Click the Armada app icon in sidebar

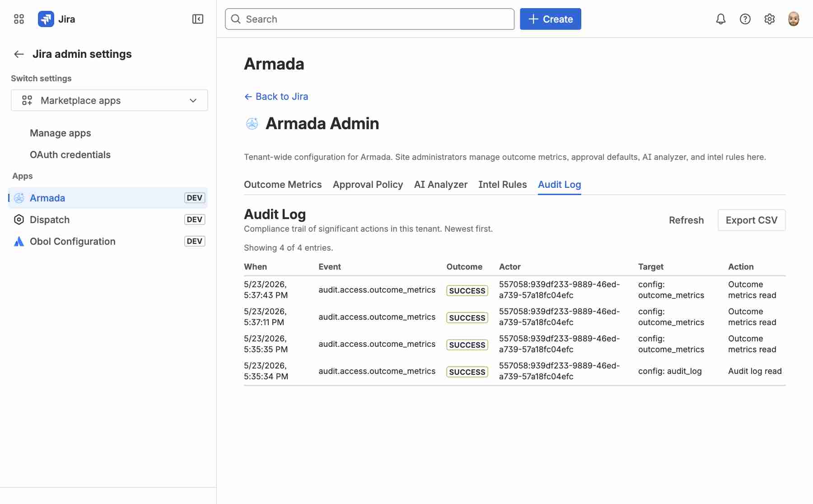[19, 198]
